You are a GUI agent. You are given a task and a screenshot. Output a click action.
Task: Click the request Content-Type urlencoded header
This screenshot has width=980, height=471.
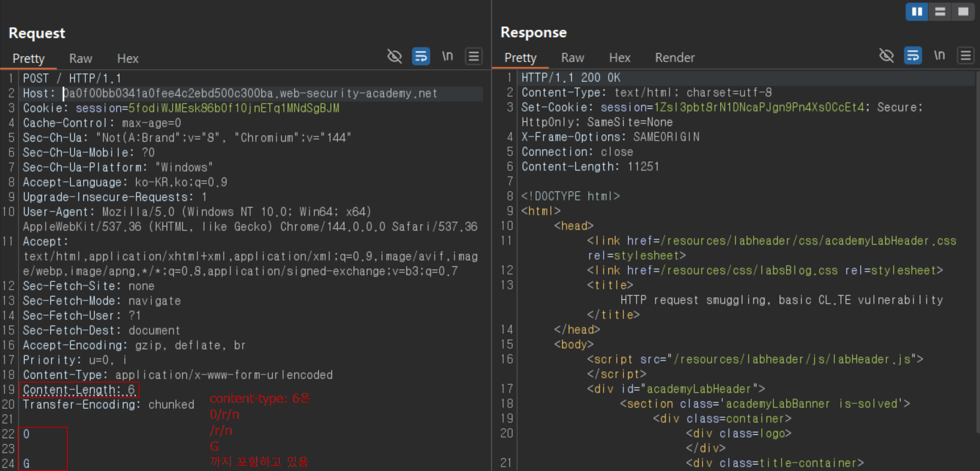coord(178,375)
